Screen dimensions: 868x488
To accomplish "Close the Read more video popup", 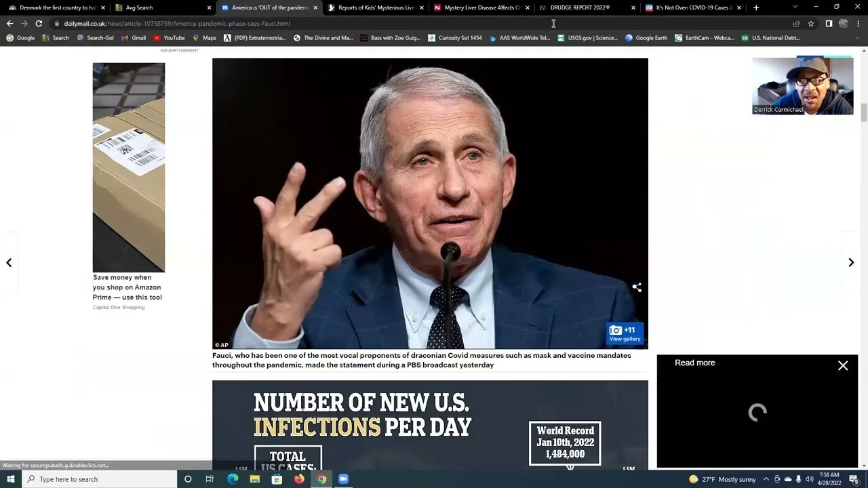I will point(843,365).
